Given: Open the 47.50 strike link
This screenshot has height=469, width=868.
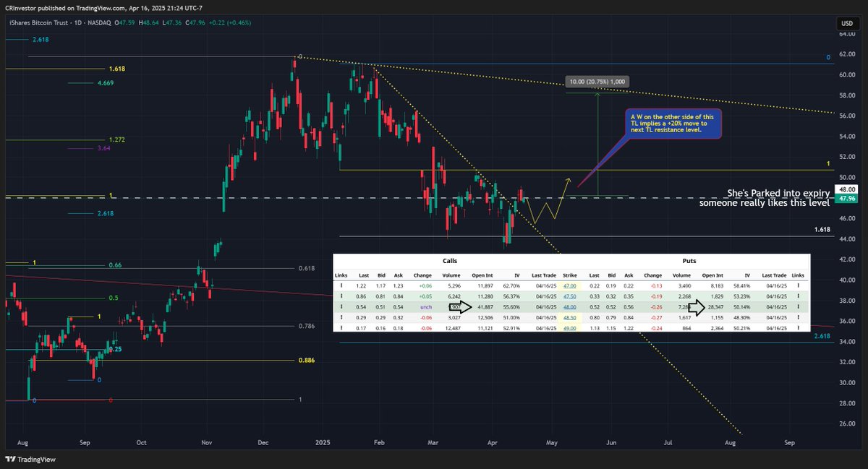Looking at the screenshot, I should 569,296.
